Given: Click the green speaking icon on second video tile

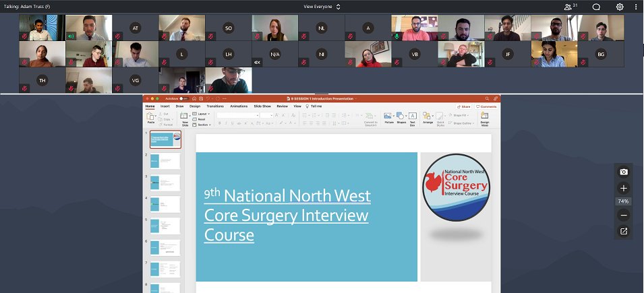Looking at the screenshot, I should 71,36.
